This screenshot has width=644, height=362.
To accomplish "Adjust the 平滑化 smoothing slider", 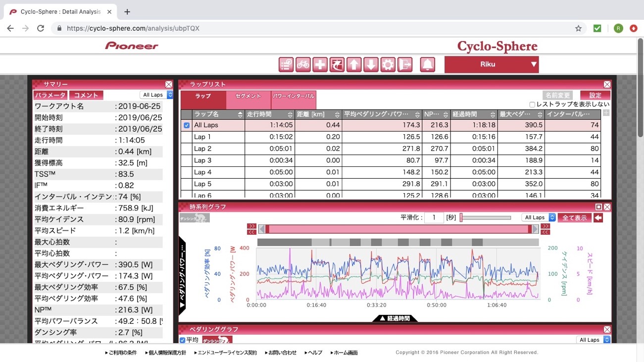I will 461,217.
